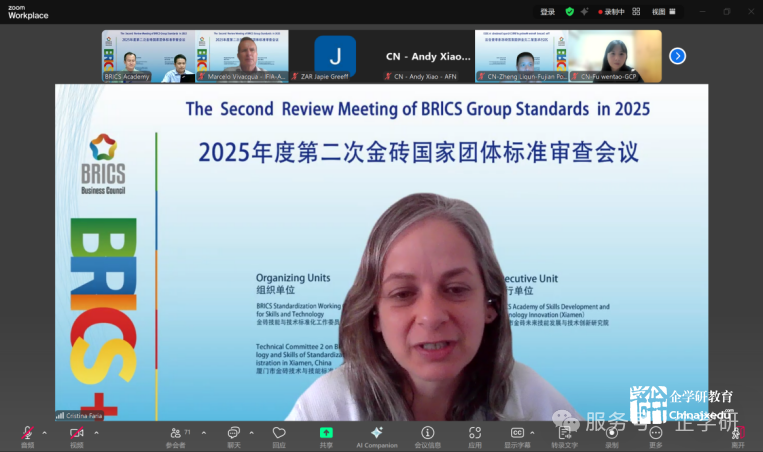
Task: Open meeting info icon in toolbar
Action: (427, 433)
